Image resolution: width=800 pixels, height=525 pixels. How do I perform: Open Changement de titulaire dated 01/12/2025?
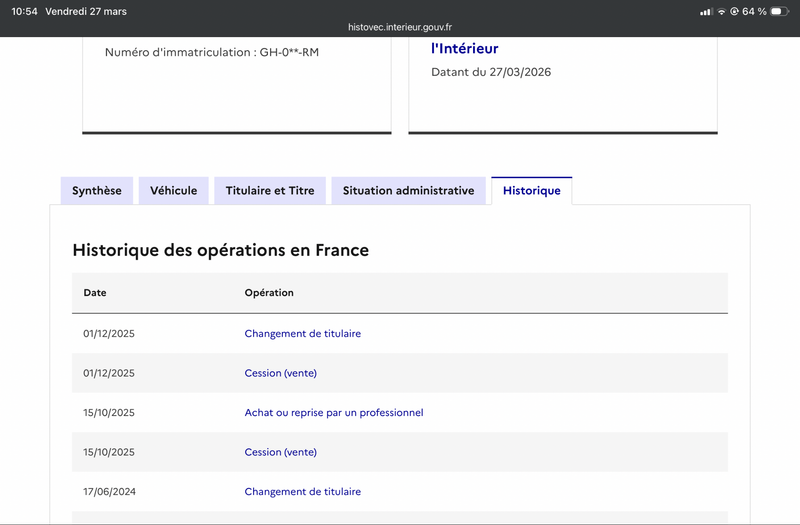point(303,334)
